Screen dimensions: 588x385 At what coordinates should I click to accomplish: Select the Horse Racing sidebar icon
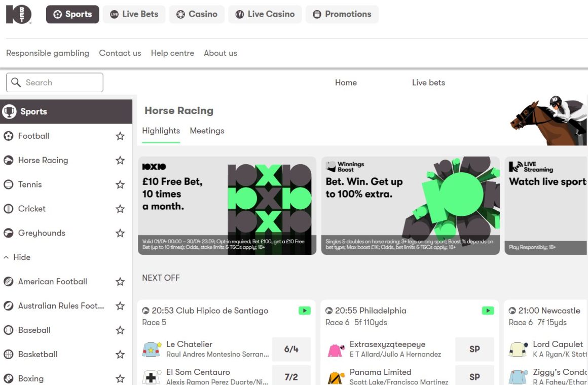(8, 161)
